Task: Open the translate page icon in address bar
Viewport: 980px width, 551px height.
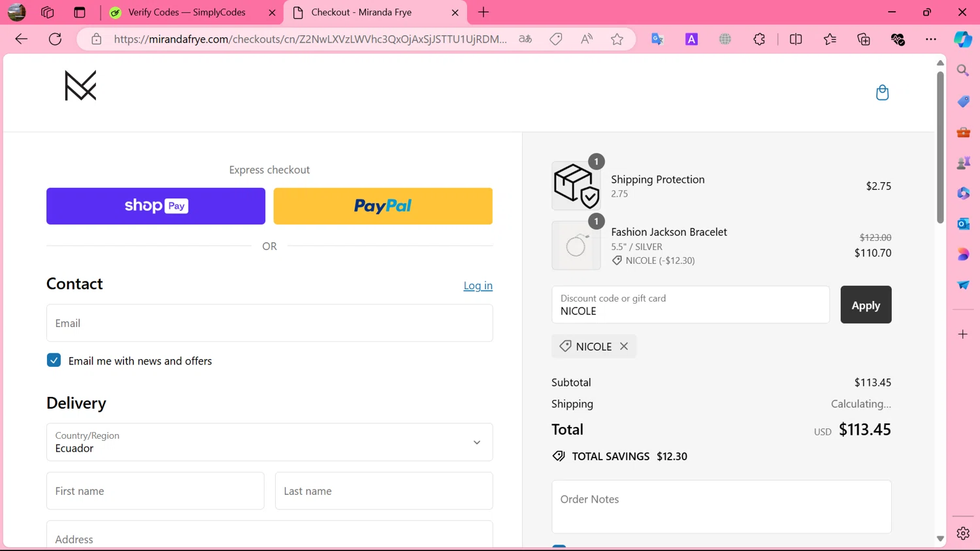Action: point(525,39)
